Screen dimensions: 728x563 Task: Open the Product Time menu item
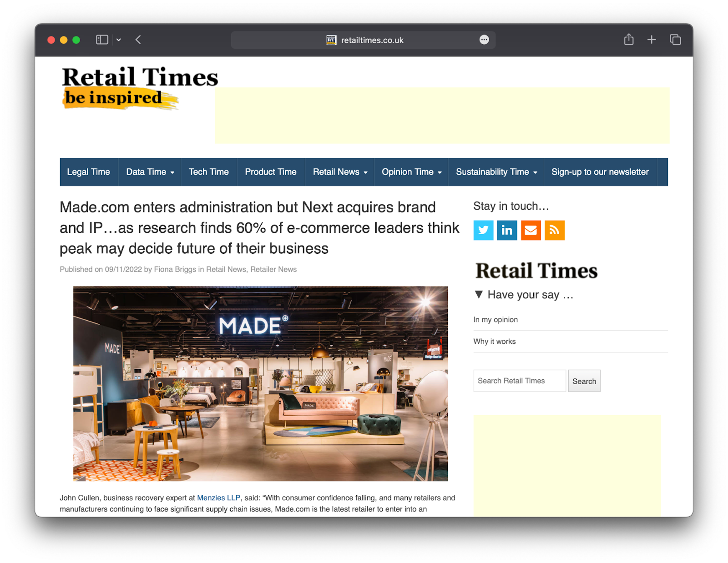coord(271,172)
